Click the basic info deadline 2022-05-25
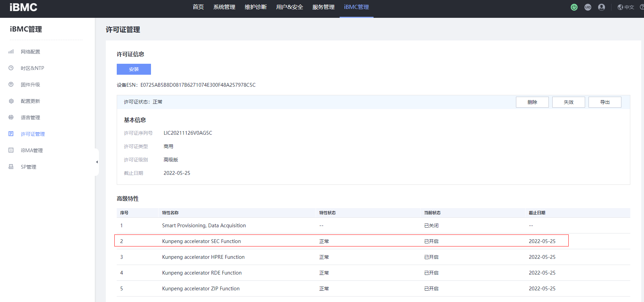The width and height of the screenshot is (644, 302). tap(177, 173)
